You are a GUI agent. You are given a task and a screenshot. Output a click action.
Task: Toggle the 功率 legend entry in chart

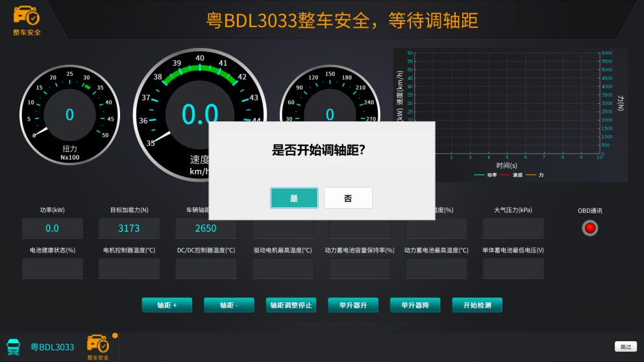point(485,175)
